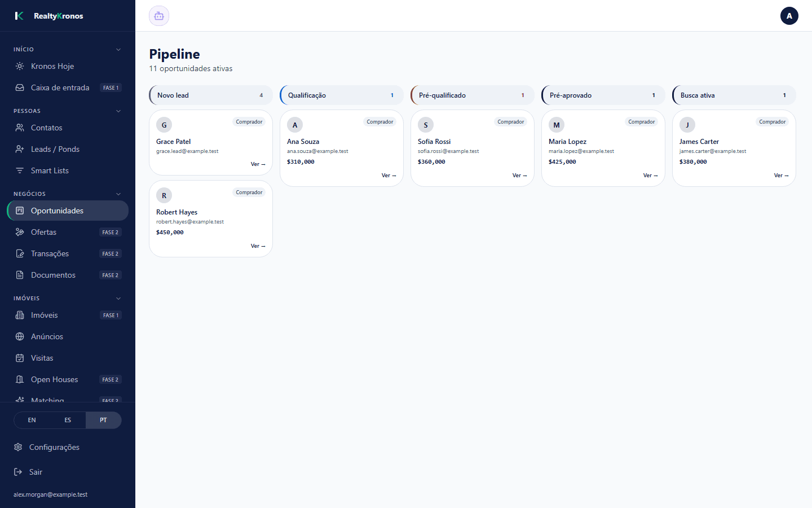Open the user avatar menu labeled A
This screenshot has width=812, height=508.
click(789, 16)
